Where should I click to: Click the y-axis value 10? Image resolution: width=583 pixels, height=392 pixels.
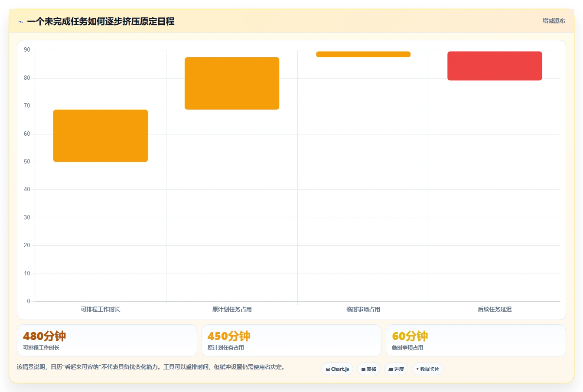[x=27, y=274]
